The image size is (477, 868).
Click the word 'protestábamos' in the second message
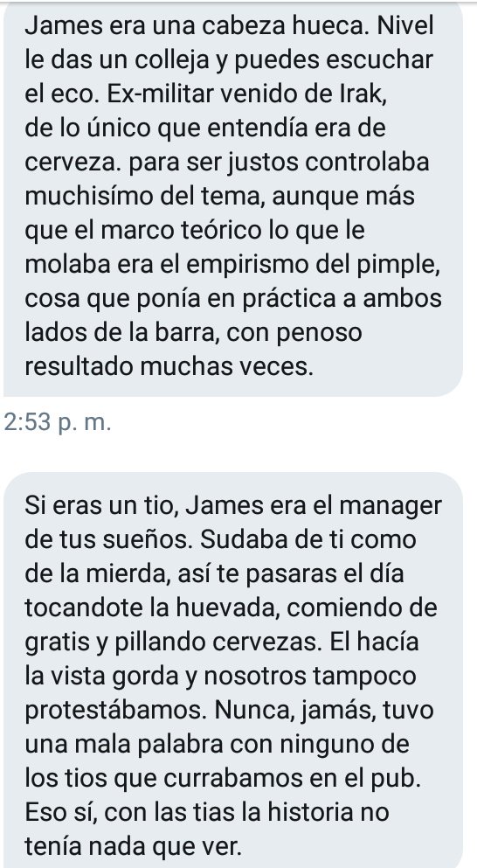click(116, 711)
